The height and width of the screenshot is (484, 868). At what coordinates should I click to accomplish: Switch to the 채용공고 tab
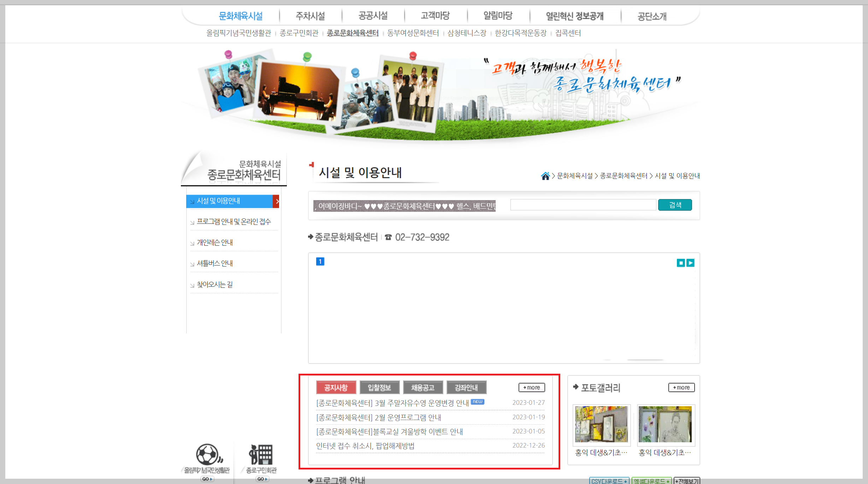pyautogui.click(x=423, y=387)
